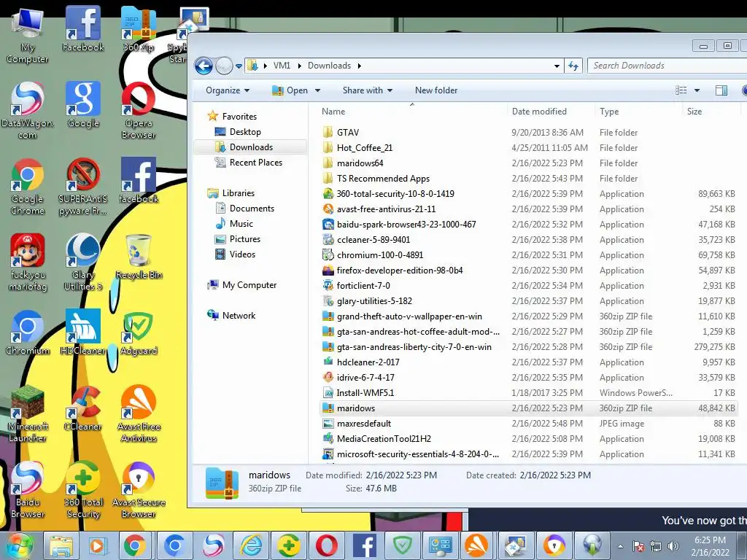Open Opera from the taskbar

tap(326, 545)
